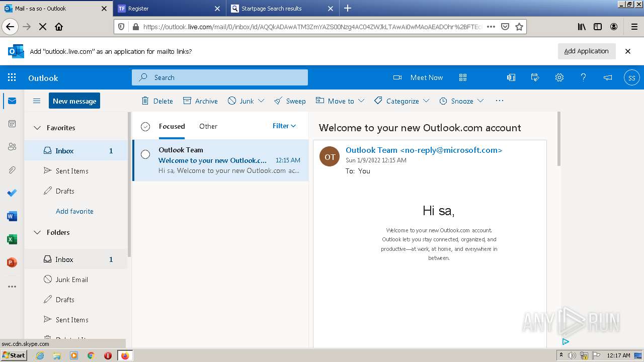Archive the selected message
This screenshot has width=644, height=362.
[x=200, y=101]
